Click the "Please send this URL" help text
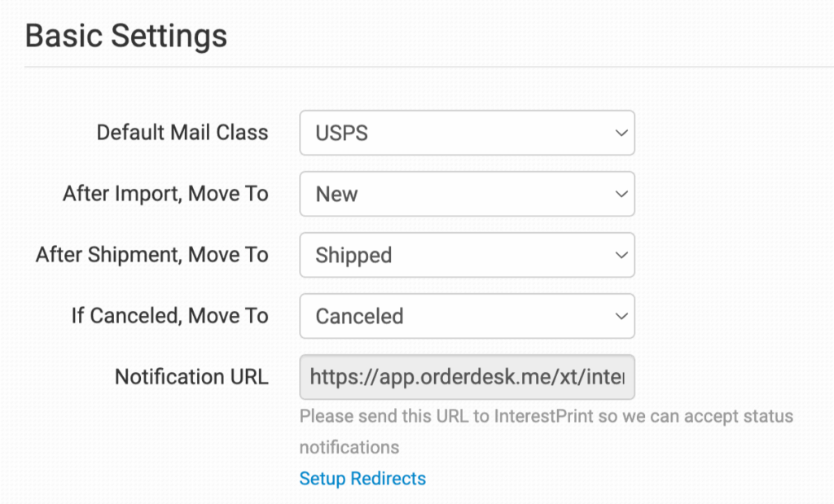Viewport: 834px width, 504px height. (x=391, y=417)
